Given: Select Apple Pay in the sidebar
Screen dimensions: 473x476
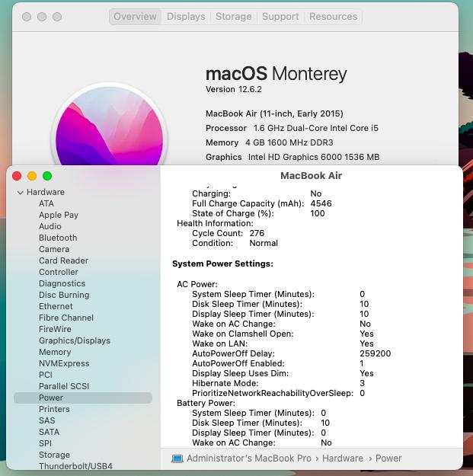Looking at the screenshot, I should (x=59, y=215).
